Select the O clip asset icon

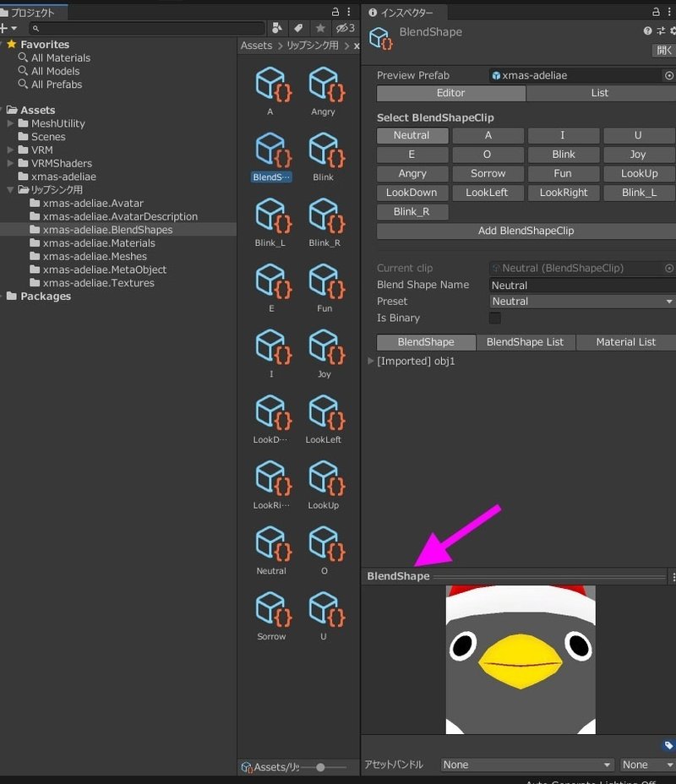[x=326, y=543]
